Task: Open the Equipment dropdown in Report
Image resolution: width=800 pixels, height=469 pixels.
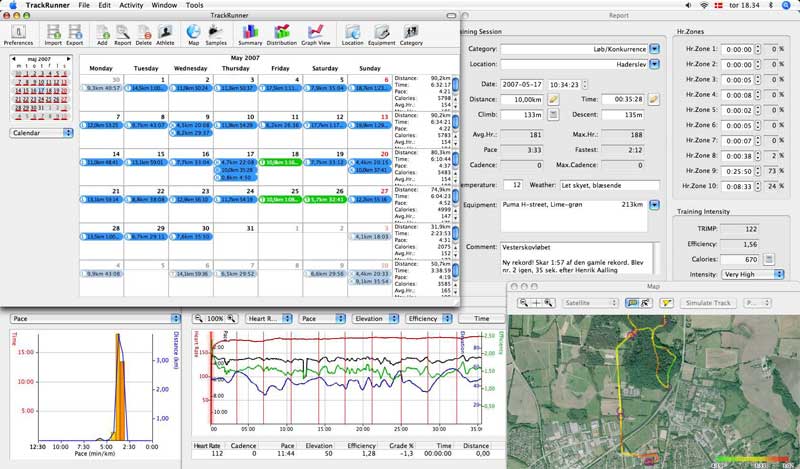Action: pyautogui.click(x=655, y=205)
